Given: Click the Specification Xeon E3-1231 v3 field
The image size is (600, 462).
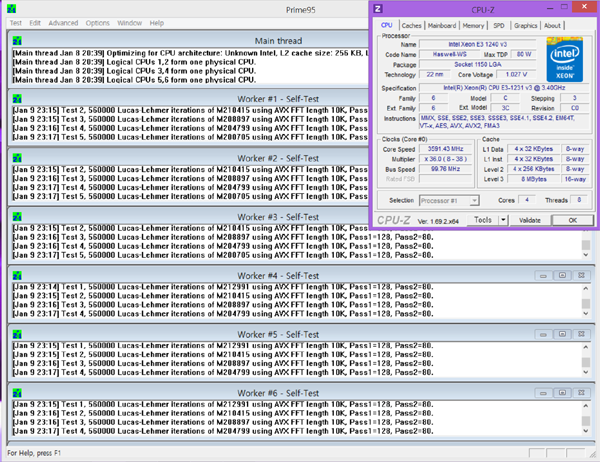Looking at the screenshot, I should pyautogui.click(x=504, y=88).
